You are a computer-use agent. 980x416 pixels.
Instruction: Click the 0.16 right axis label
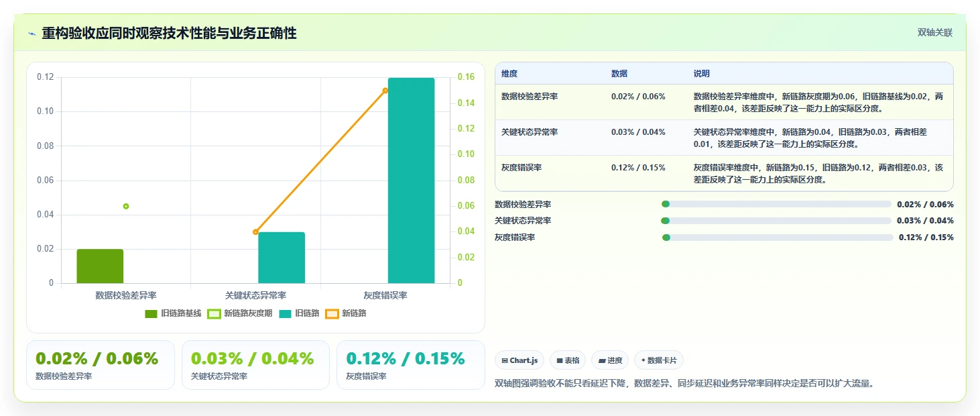pyautogui.click(x=465, y=77)
